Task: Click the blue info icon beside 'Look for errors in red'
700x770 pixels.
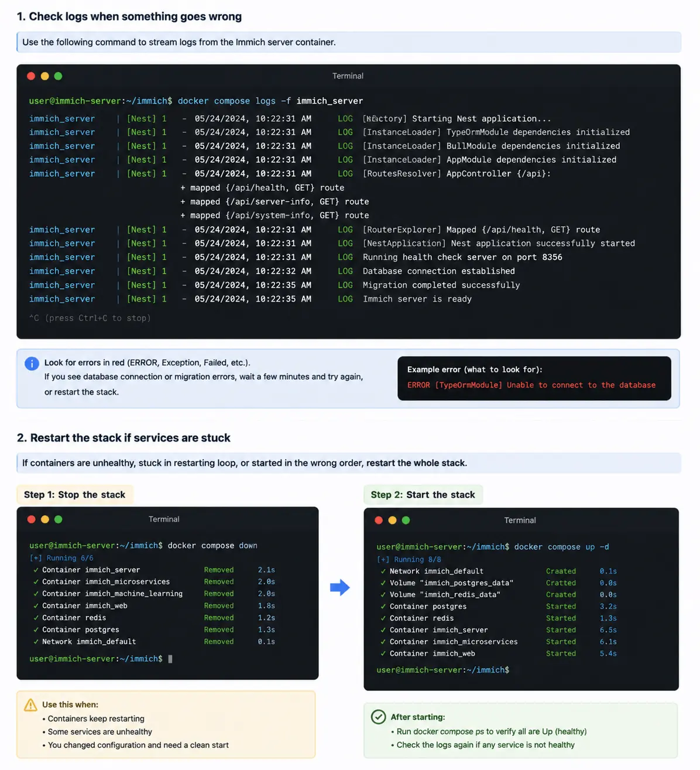Action: pyautogui.click(x=32, y=364)
